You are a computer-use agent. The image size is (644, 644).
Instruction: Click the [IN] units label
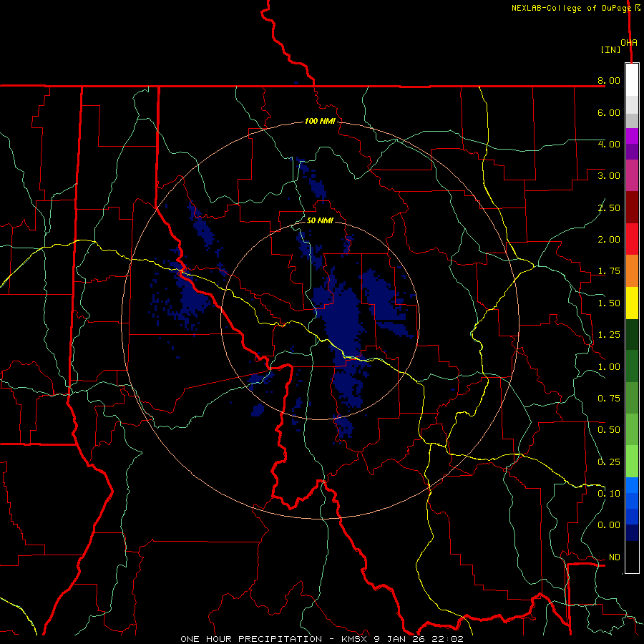pyautogui.click(x=610, y=49)
